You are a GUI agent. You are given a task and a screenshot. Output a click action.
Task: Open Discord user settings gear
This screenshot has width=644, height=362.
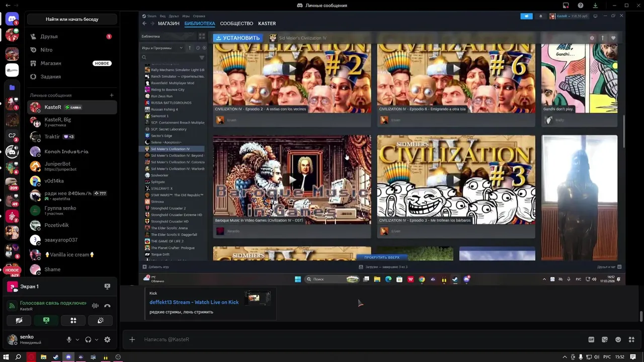point(107,339)
